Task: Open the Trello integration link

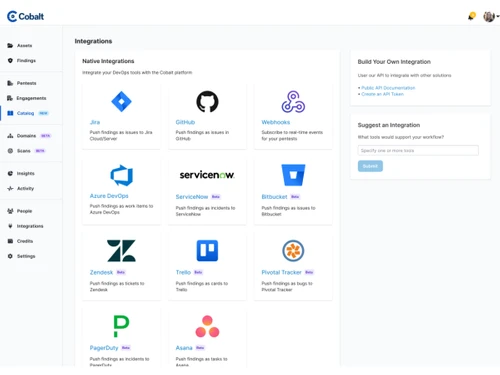Action: [x=183, y=272]
